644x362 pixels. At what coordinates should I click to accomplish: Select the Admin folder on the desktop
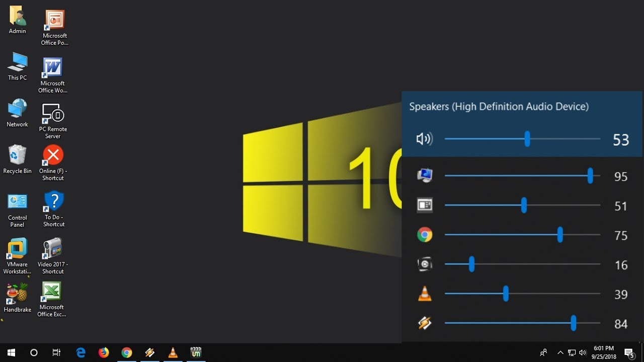point(18,20)
